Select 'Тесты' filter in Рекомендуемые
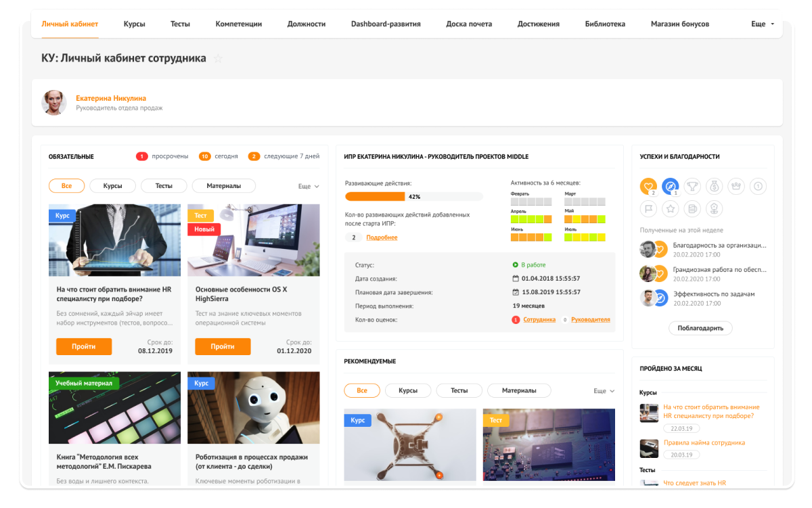Viewport: 812px width, 508px height. (459, 390)
